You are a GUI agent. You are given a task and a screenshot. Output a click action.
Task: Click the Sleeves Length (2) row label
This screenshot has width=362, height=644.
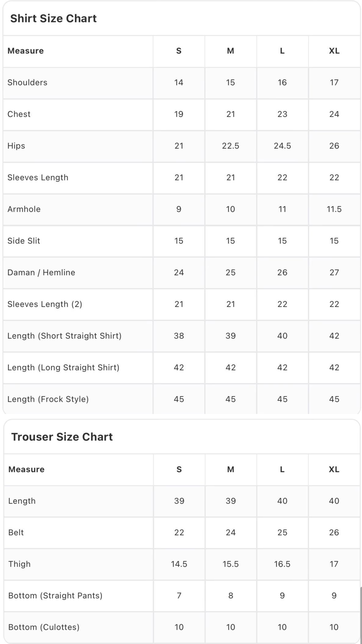pos(45,304)
